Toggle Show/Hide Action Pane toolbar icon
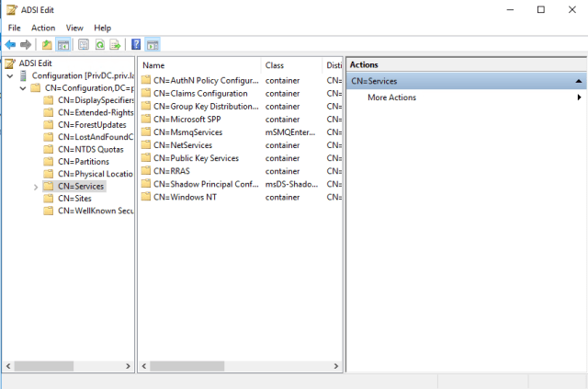The image size is (588, 389). click(153, 44)
